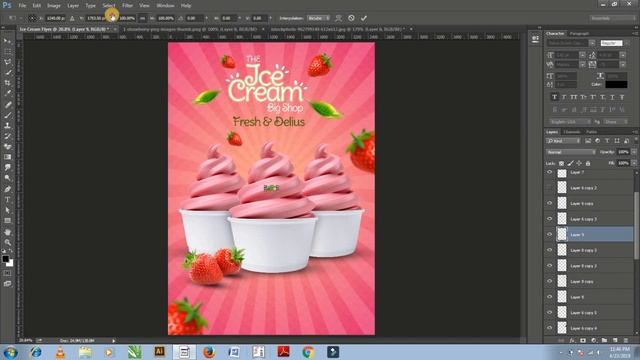Select the Eyedropper tool

[7, 93]
